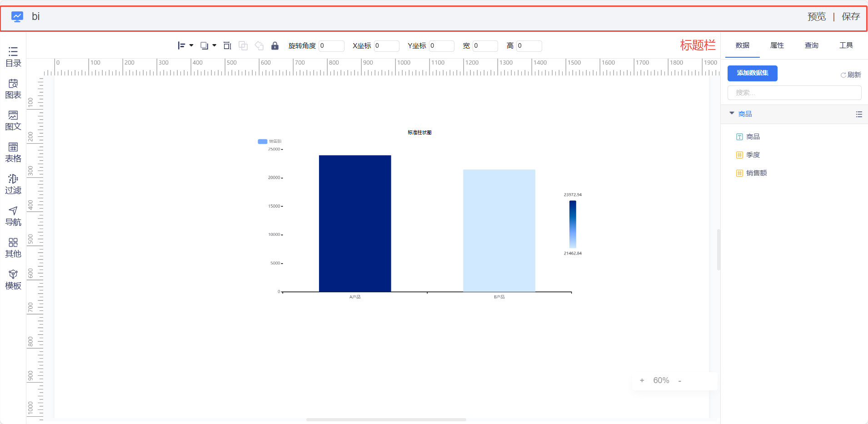The width and height of the screenshot is (868, 424).
Task: Click the 刷新 refresh link
Action: [x=851, y=75]
